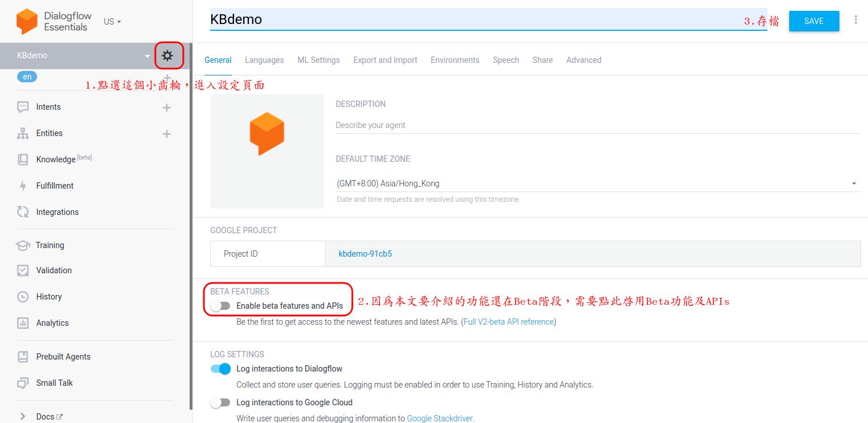Add a language with plus next to en

[x=167, y=78]
